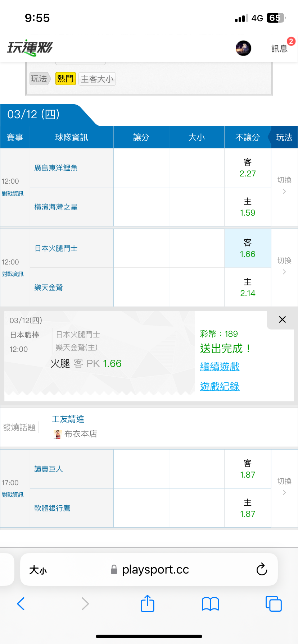This screenshot has width=298, height=644.
Task: Toggle 樂天金鷲 home odds 2.14
Action: pos(248,287)
